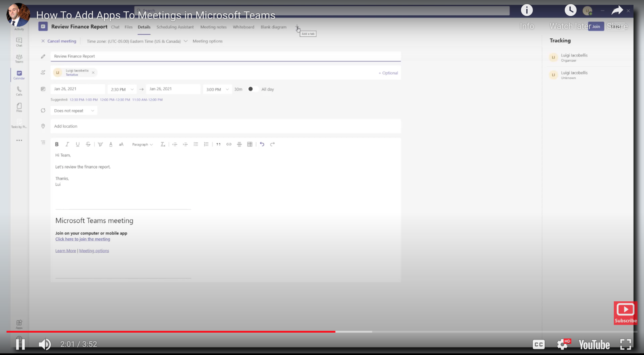Switch to the Meeting notes tab
The height and width of the screenshot is (355, 644).
(x=214, y=27)
